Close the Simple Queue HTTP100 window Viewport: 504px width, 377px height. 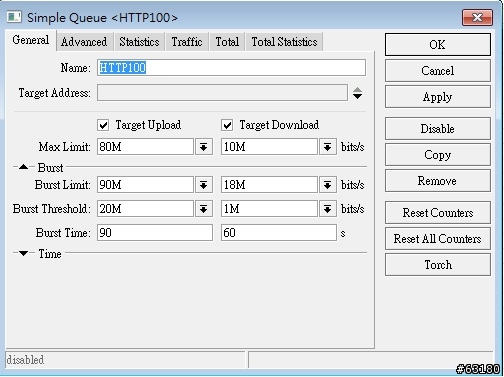pos(477,17)
